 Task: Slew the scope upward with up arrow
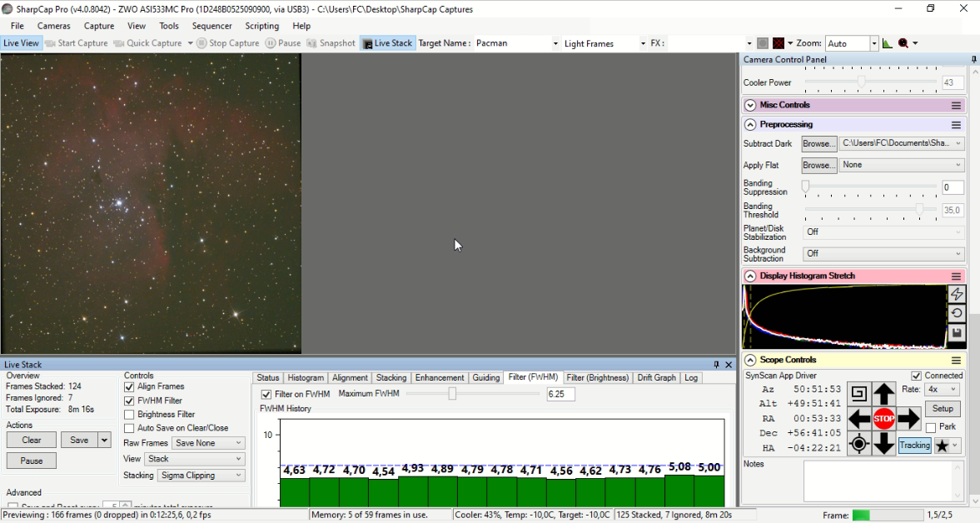click(x=883, y=394)
